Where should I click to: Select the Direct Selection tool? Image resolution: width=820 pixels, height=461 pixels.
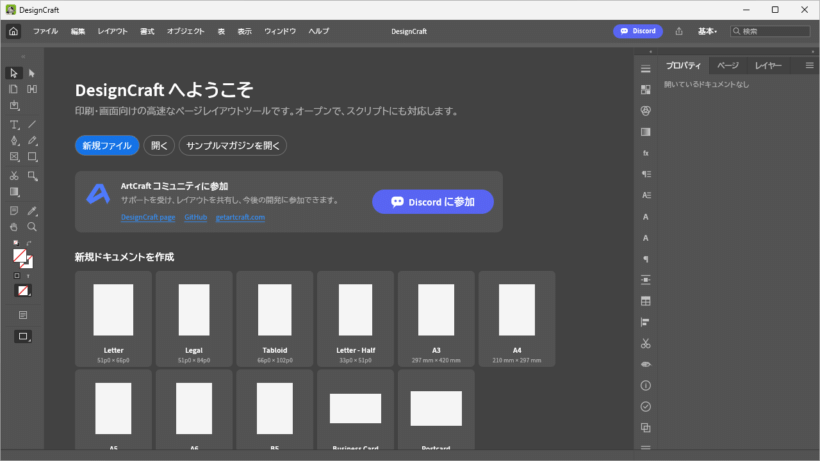click(32, 73)
